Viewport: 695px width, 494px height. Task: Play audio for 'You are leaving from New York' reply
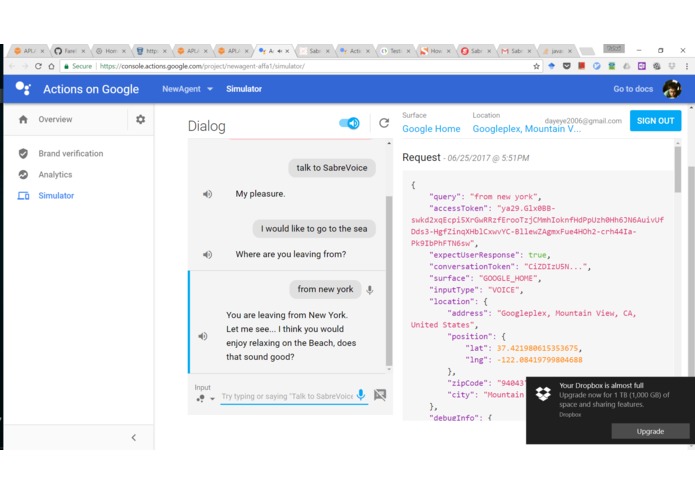tap(203, 336)
